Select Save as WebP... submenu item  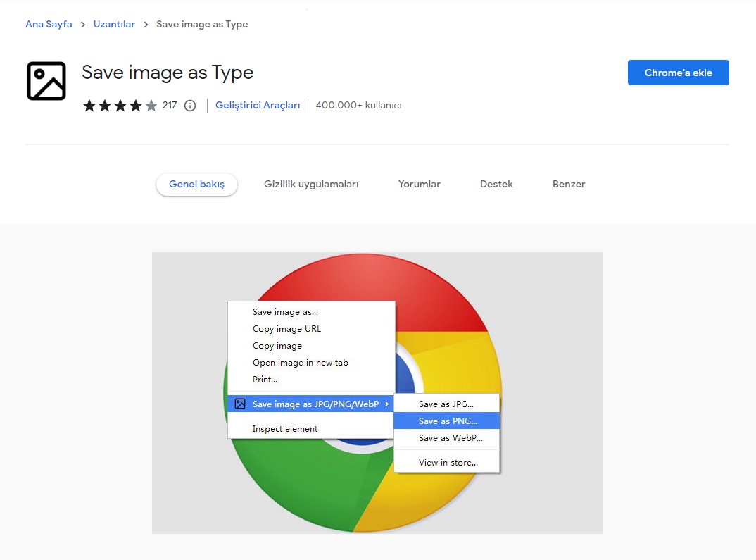pos(446,438)
